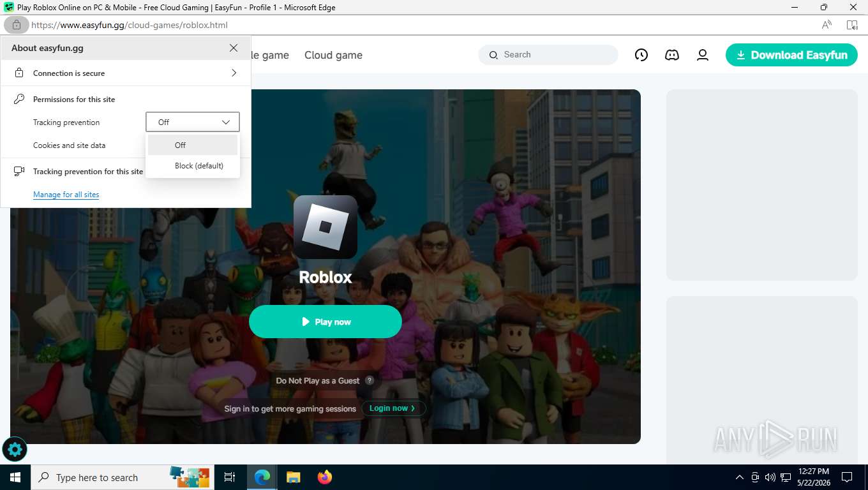
Task: Click the network tray icon
Action: (786, 477)
